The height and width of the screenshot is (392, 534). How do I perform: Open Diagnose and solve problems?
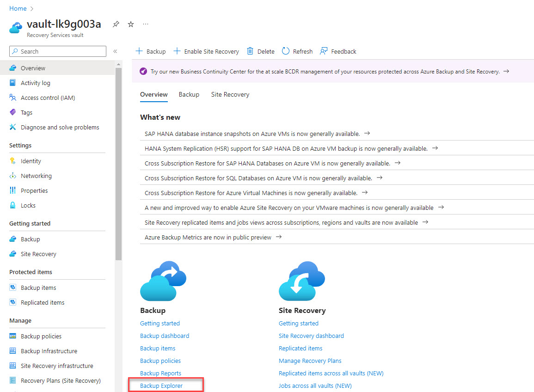pos(60,127)
